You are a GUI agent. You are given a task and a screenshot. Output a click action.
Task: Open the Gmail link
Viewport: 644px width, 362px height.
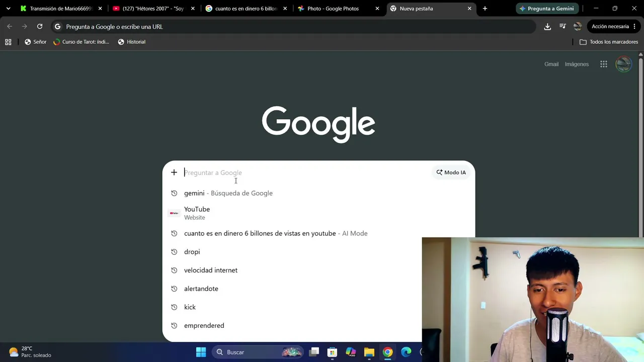click(x=551, y=64)
